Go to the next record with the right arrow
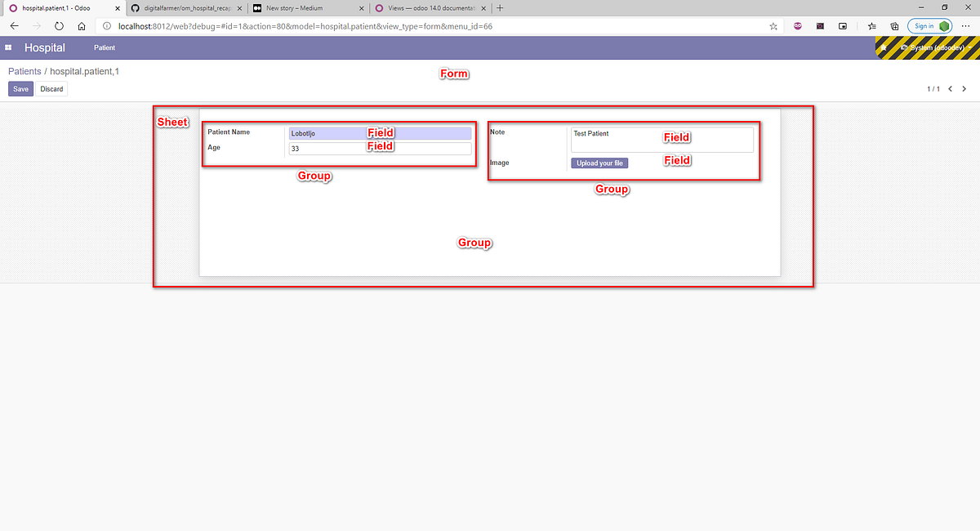This screenshot has height=531, width=980. tap(964, 88)
